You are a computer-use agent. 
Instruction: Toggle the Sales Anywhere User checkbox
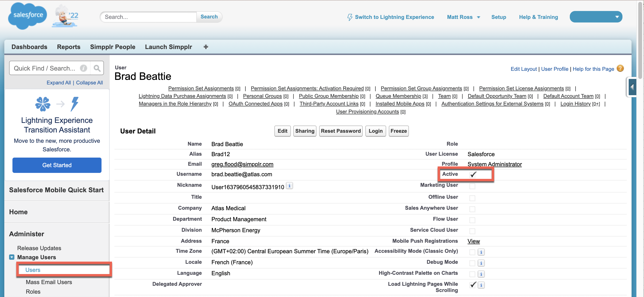[472, 209]
